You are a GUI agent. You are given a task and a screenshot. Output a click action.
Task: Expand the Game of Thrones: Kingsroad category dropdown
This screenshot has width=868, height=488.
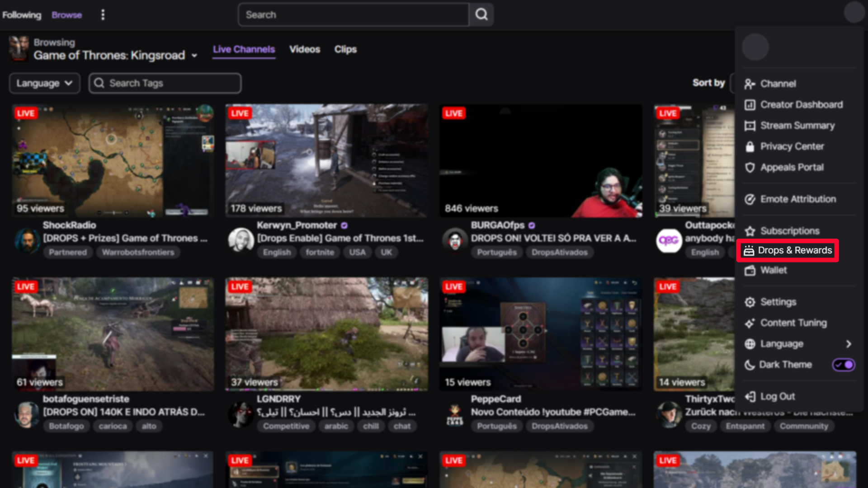[x=194, y=56]
